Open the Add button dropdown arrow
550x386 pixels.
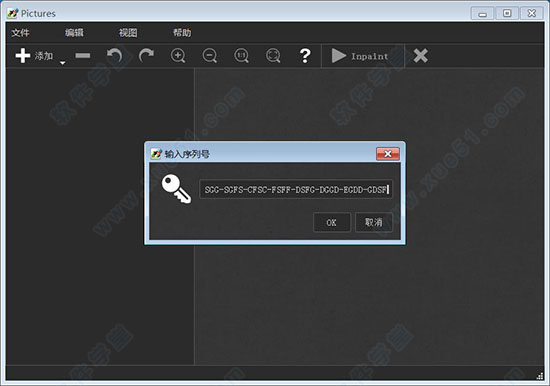click(62, 63)
